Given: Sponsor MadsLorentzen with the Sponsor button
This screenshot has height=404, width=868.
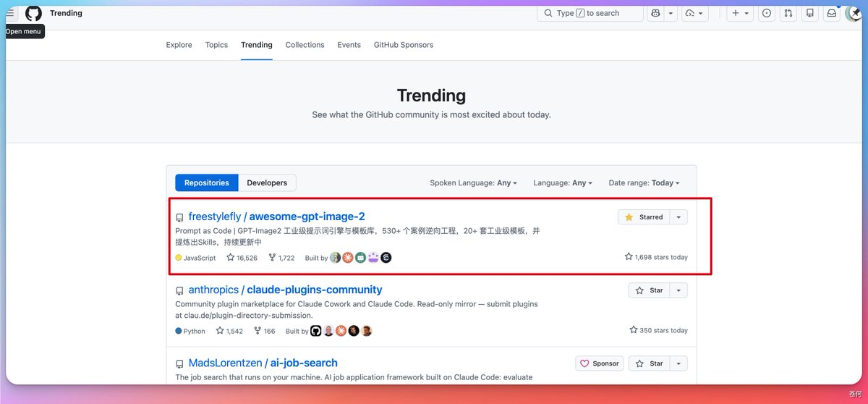Looking at the screenshot, I should (599, 363).
